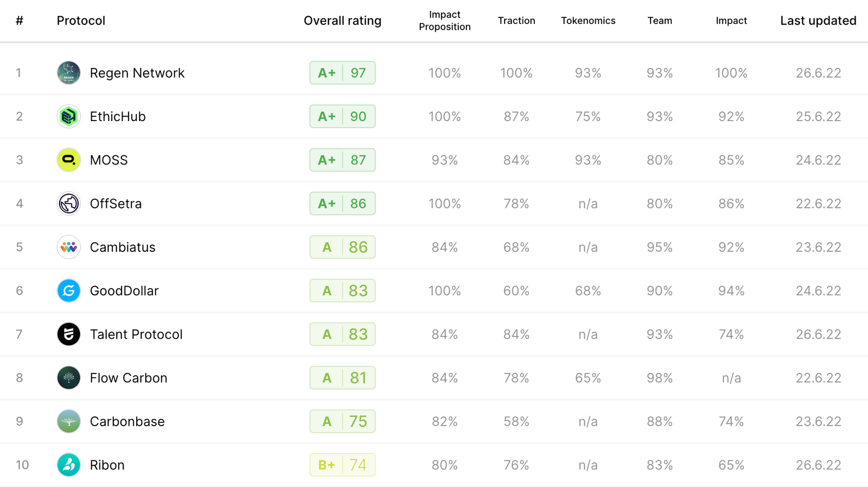
Task: Click the EthicHub green cube logo
Action: click(x=69, y=116)
